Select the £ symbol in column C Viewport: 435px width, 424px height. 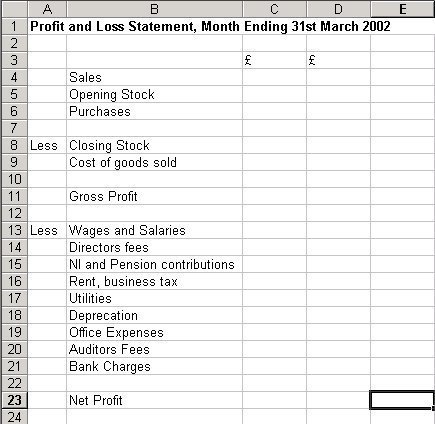pos(248,60)
